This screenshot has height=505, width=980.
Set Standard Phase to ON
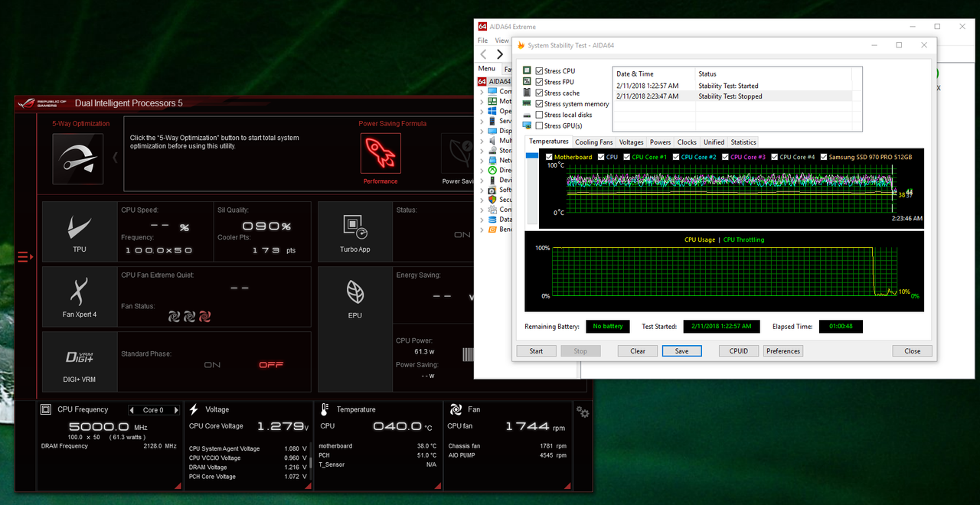click(212, 365)
